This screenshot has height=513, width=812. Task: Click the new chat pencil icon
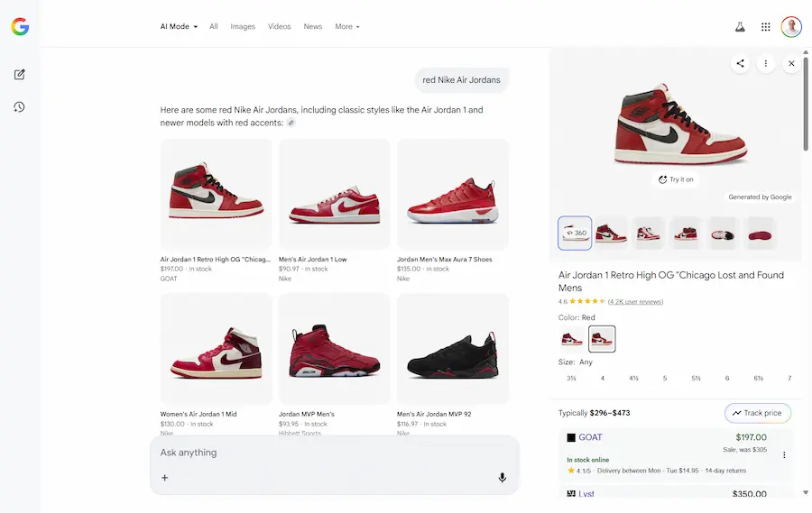19,74
